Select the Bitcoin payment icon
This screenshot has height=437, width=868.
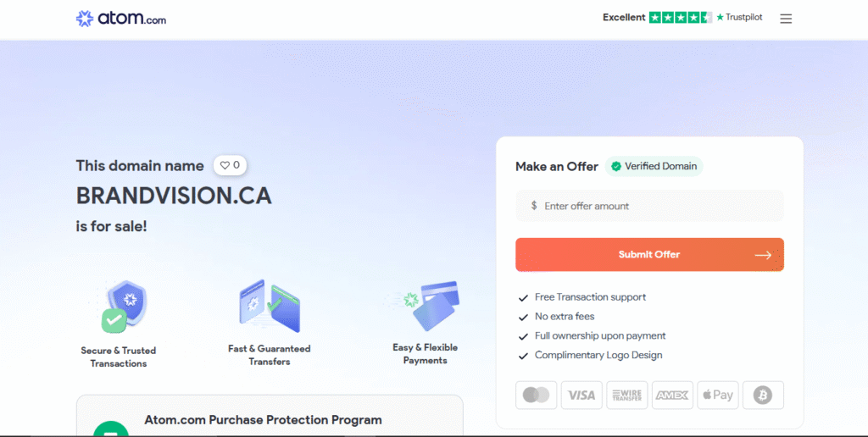[x=763, y=395]
